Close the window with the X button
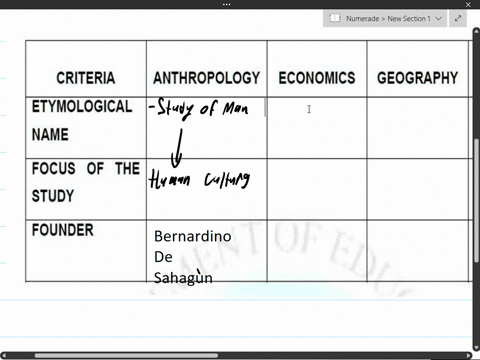The image size is (480, 360). [468, 4]
